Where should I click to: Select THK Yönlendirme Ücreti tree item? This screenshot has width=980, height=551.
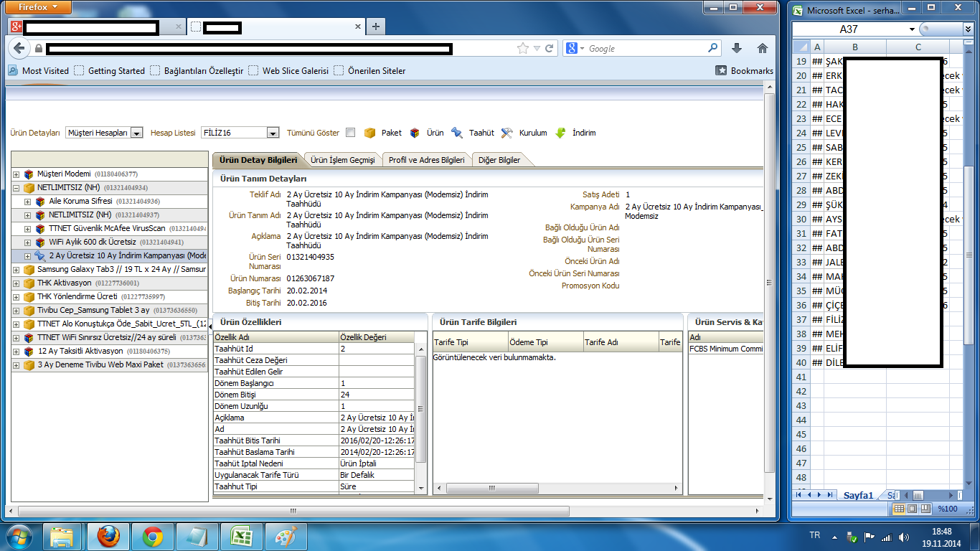(77, 297)
